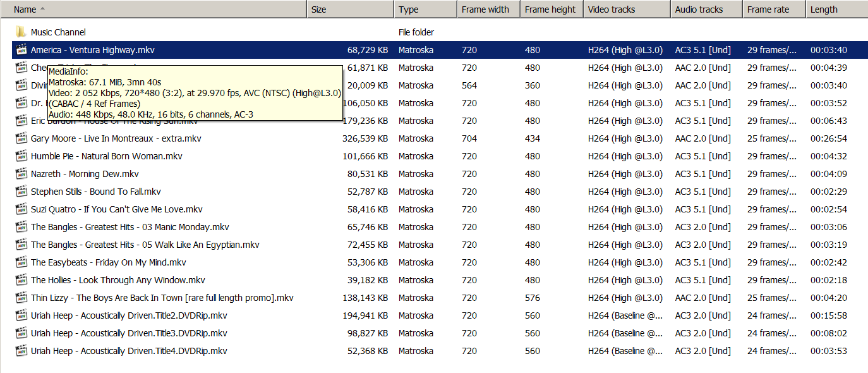Viewport: 868px width, 373px height.
Task: Click the 00:02:18 length value
Action: click(x=829, y=280)
